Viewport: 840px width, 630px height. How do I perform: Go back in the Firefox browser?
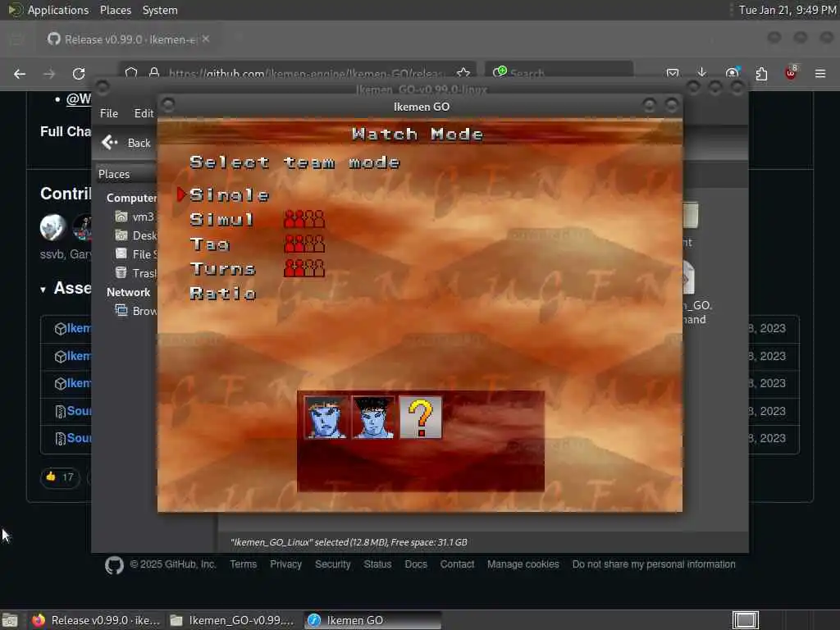click(20, 74)
